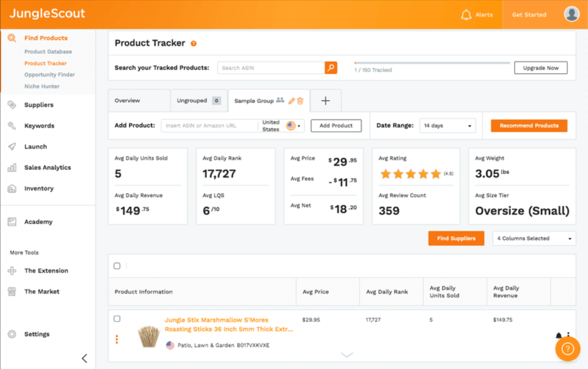Click the Inventory warehouse icon
588x369 pixels.
[x=12, y=188]
